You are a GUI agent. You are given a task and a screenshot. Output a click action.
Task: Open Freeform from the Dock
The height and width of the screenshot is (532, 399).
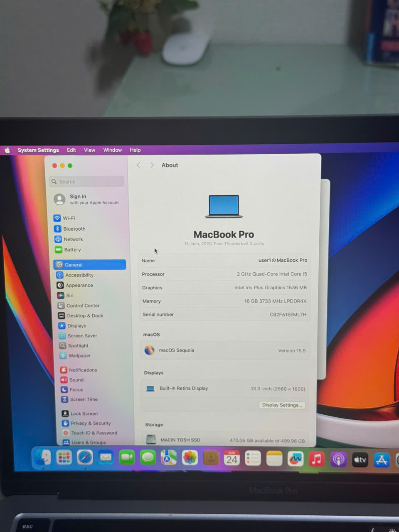coord(295,459)
